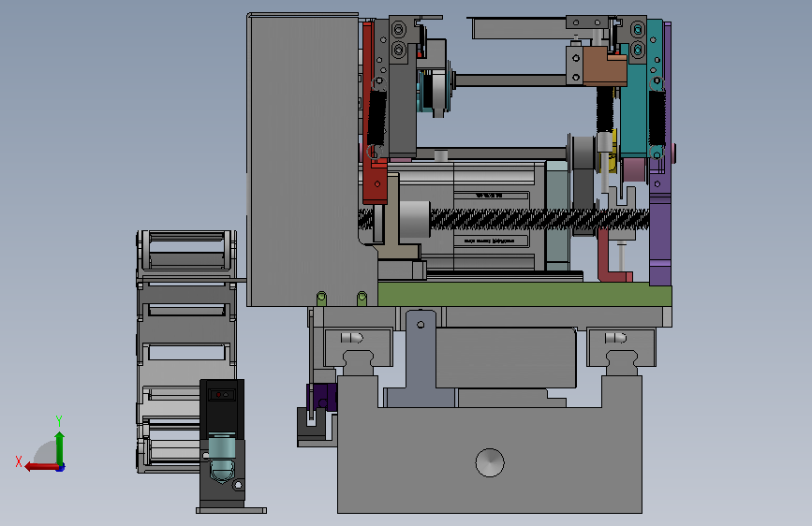Image resolution: width=812 pixels, height=526 pixels.
Task: Select the black spring on purple plate
Action: pyautogui.click(x=657, y=118)
